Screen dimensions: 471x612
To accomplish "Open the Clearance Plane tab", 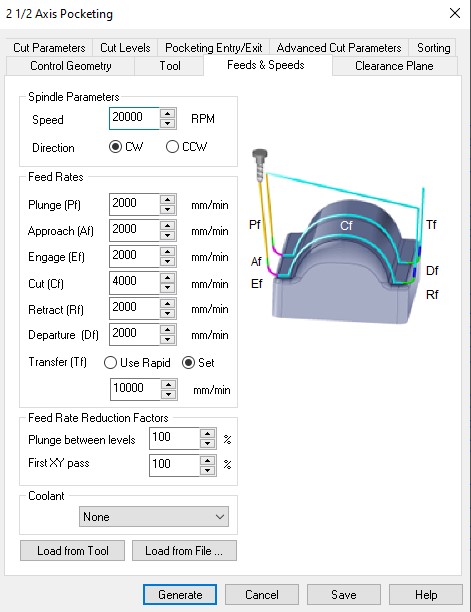I will pos(394,66).
